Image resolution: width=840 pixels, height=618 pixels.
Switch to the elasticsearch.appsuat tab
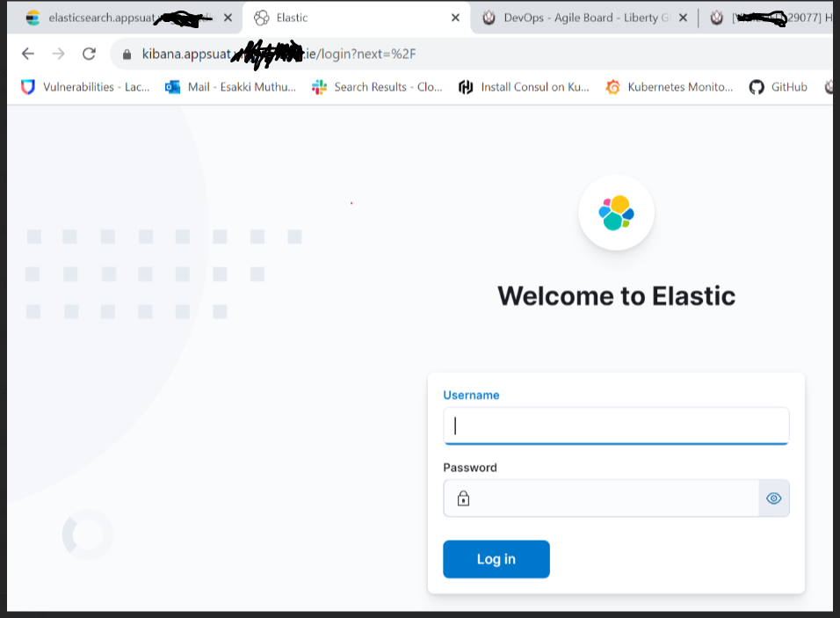123,18
